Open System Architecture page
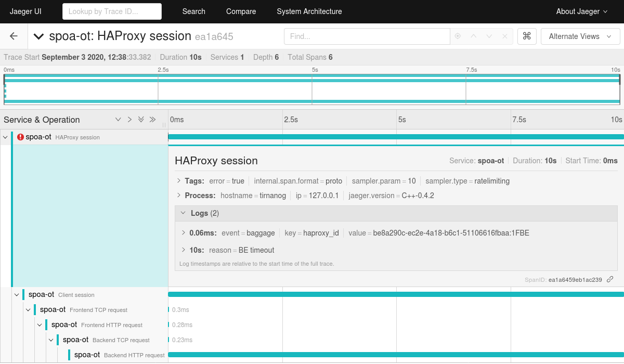 point(309,11)
